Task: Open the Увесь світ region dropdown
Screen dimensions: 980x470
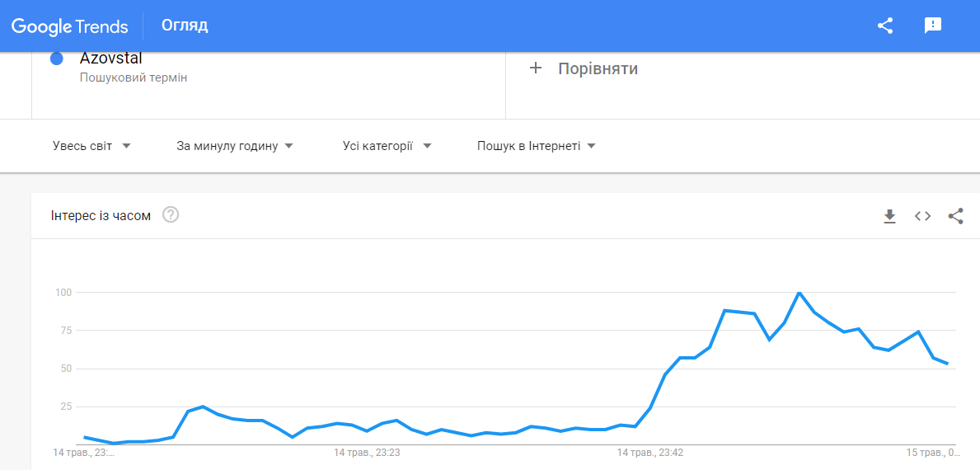Action: click(91, 146)
